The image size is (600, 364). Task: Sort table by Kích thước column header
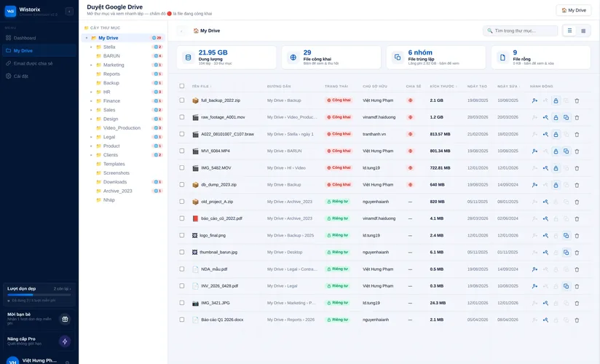coord(443,86)
